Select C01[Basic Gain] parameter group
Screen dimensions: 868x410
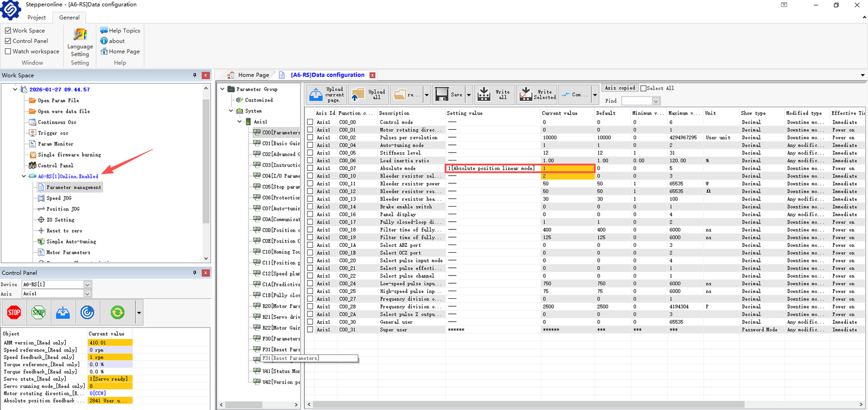[277, 144]
